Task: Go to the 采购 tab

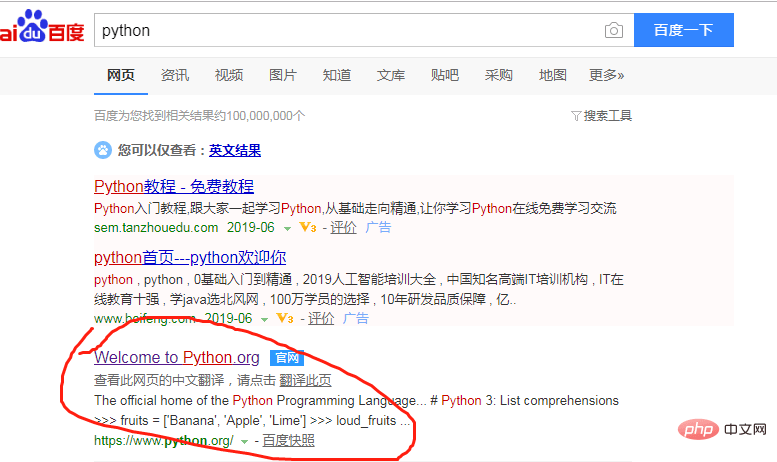Action: [x=499, y=75]
